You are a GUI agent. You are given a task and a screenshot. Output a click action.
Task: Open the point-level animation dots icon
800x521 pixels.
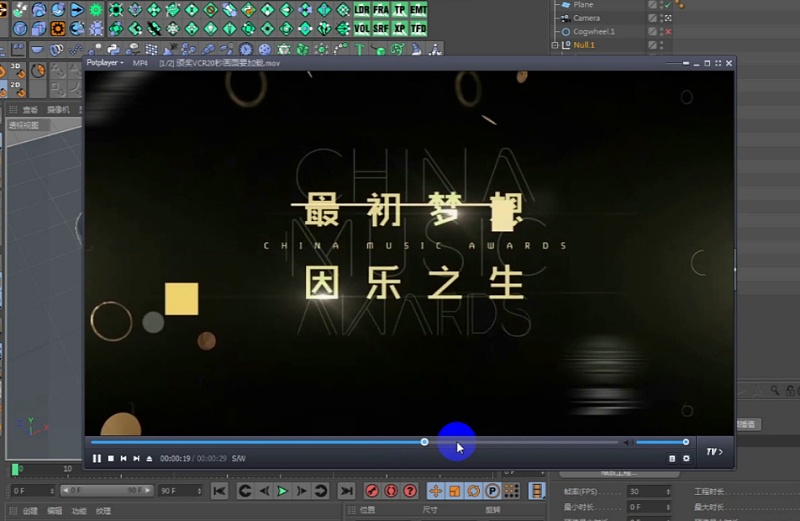(x=511, y=491)
